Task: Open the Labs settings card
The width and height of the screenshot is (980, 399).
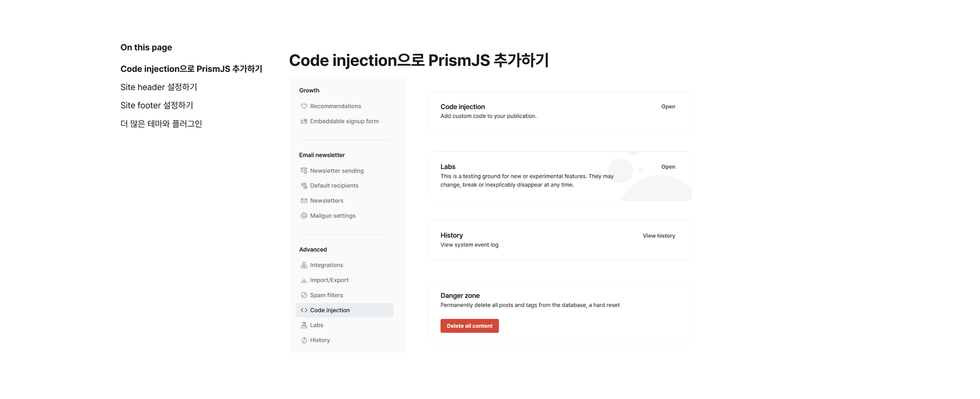Action: pos(668,167)
